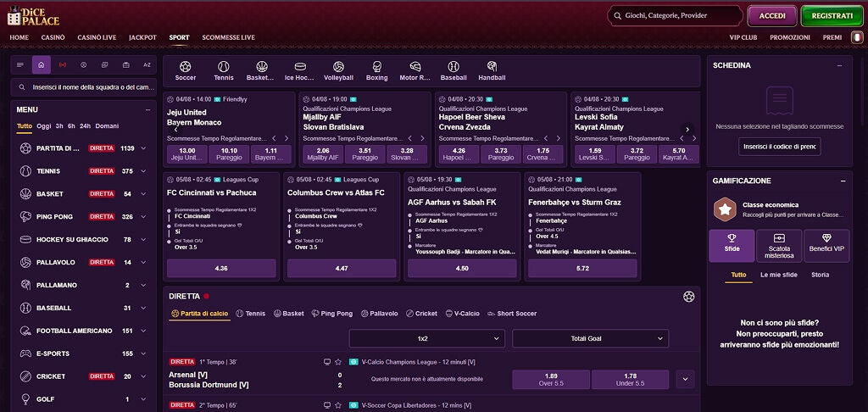The height and width of the screenshot is (412, 868).
Task: Open the Scatola misteriosa tile
Action: coord(779,245)
